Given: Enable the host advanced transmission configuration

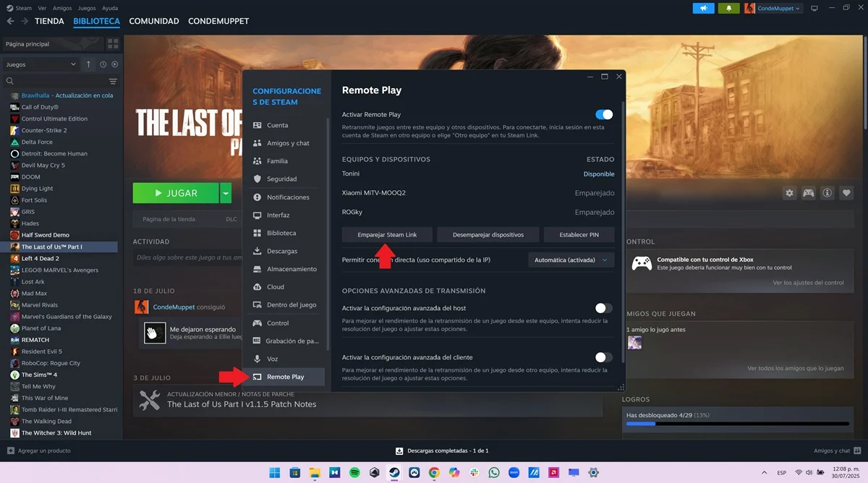Looking at the screenshot, I should click(x=604, y=307).
